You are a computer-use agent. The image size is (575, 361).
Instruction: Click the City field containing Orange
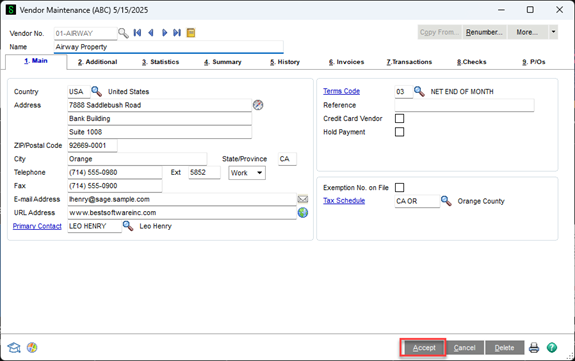137,159
